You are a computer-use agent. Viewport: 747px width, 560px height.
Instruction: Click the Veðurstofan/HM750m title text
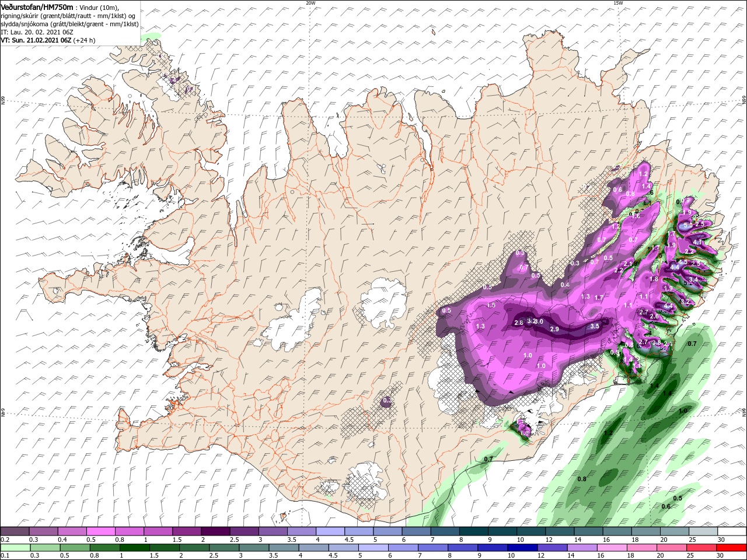[x=37, y=6]
